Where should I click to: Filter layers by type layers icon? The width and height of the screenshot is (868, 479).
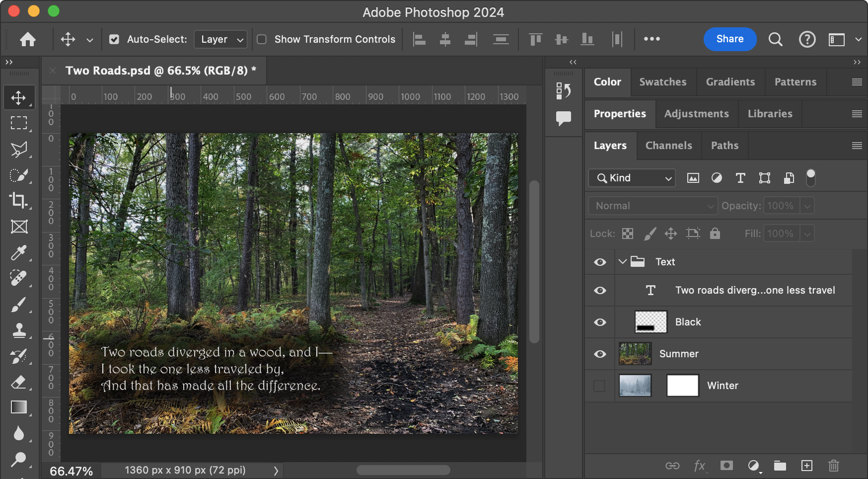(x=740, y=178)
